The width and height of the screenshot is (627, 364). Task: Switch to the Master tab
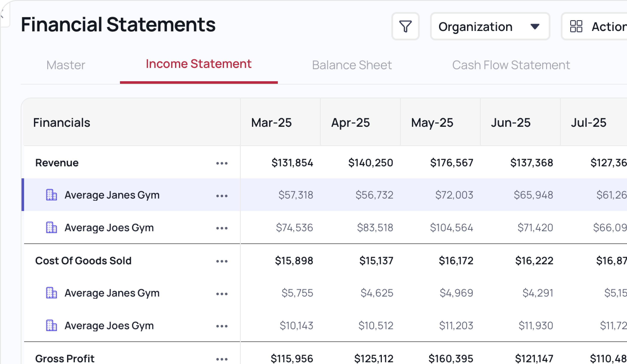pos(66,65)
